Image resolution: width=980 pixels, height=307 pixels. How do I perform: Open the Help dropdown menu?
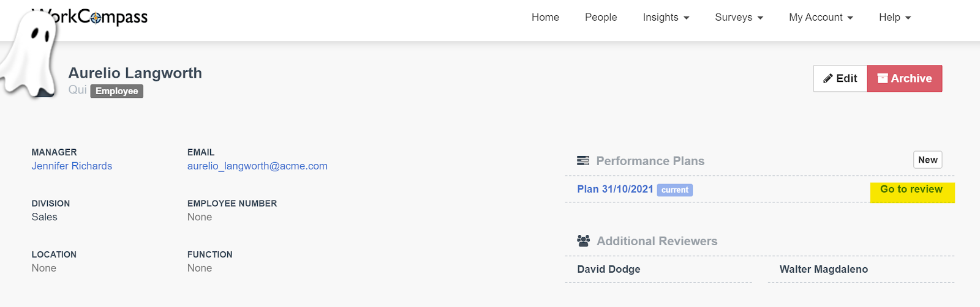pyautogui.click(x=895, y=17)
